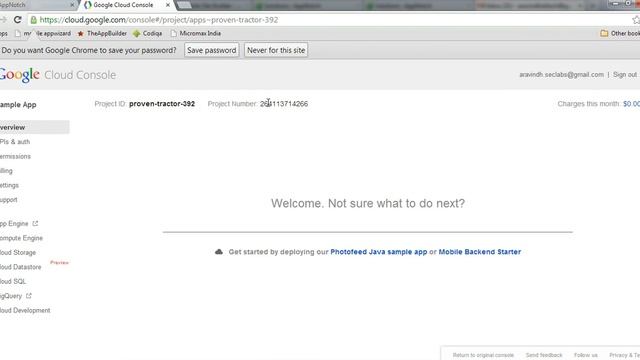Open Cloud Storage in the sidebar
Screen dimensions: 640x360
pos(18,253)
